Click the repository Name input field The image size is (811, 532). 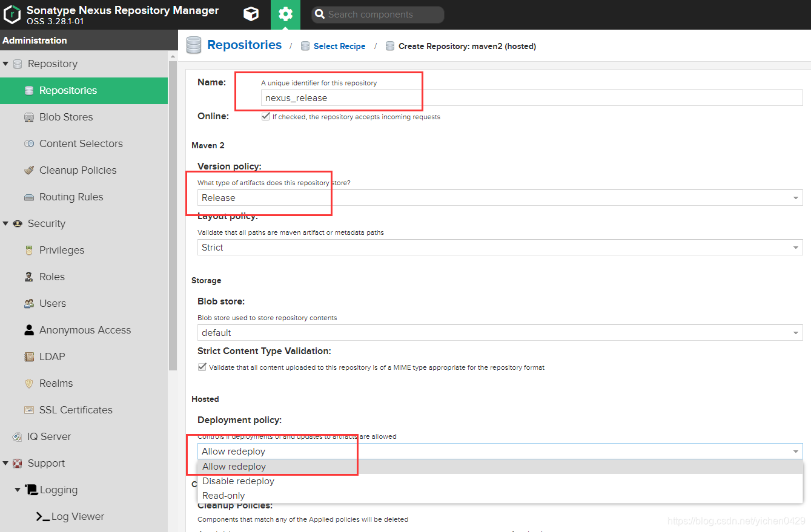pos(532,98)
